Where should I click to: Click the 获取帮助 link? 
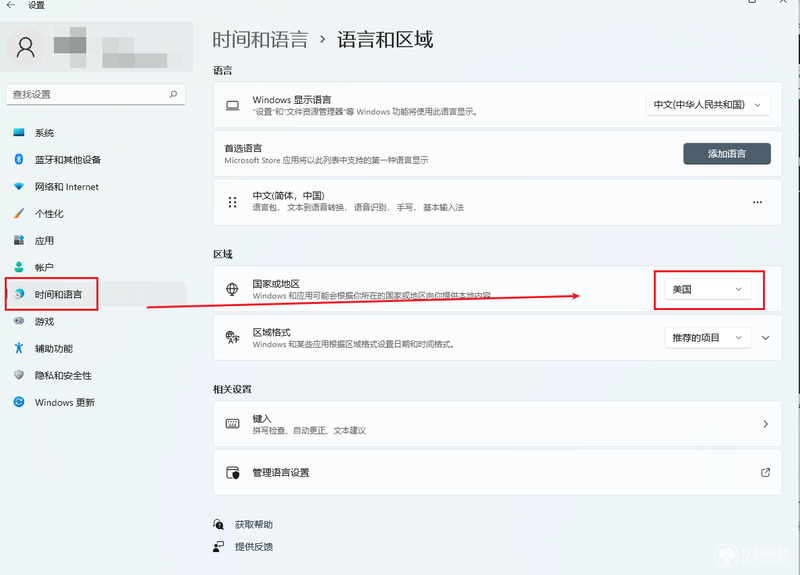point(254,524)
